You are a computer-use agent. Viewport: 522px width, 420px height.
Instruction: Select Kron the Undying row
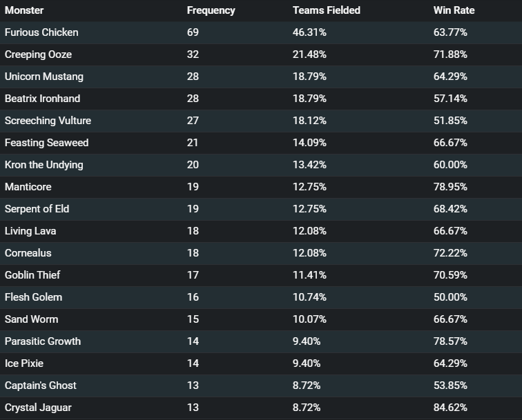[x=261, y=165]
